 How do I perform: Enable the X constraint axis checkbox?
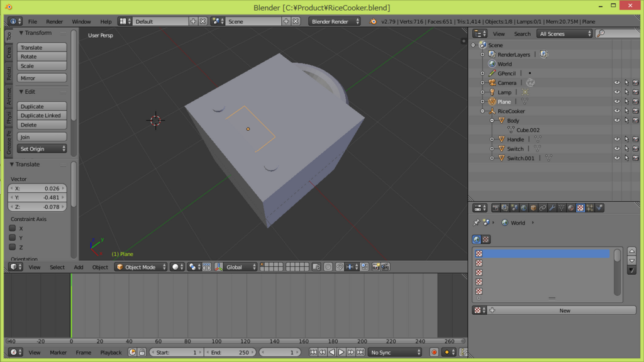click(x=13, y=228)
